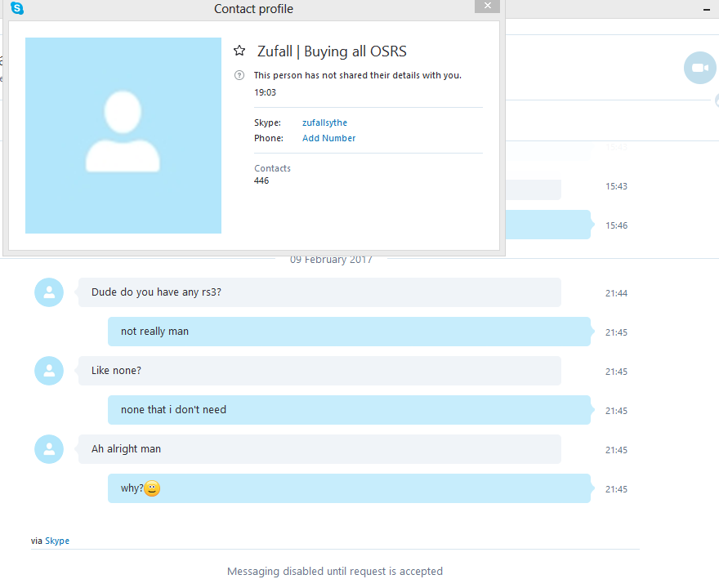
Task: Click the Skype logo in the title bar
Action: click(17, 8)
